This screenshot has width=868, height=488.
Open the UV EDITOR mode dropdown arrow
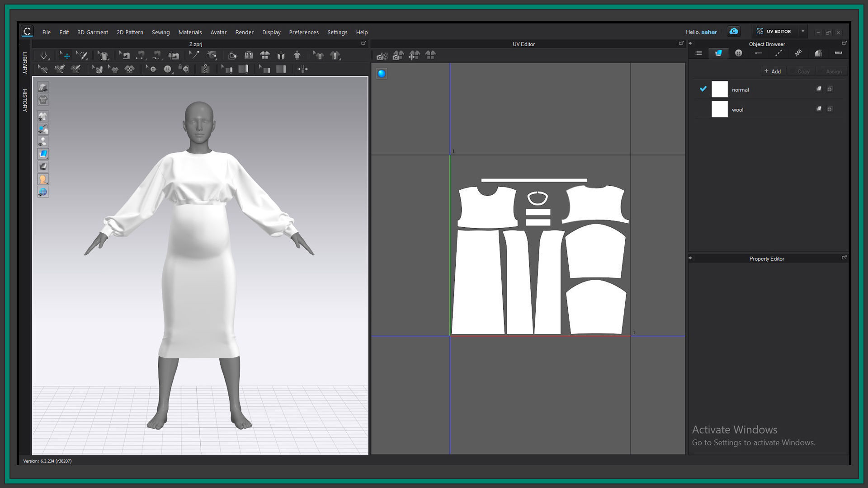click(803, 31)
